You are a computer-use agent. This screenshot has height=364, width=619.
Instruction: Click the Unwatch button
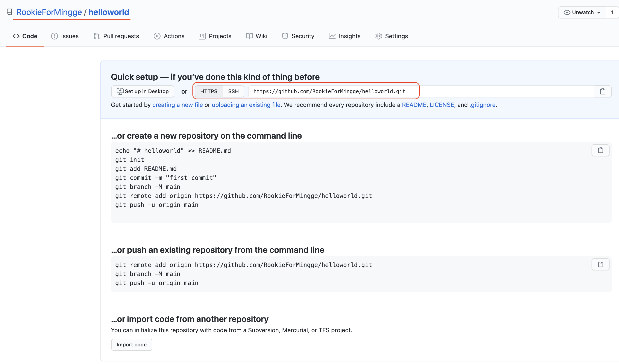582,12
